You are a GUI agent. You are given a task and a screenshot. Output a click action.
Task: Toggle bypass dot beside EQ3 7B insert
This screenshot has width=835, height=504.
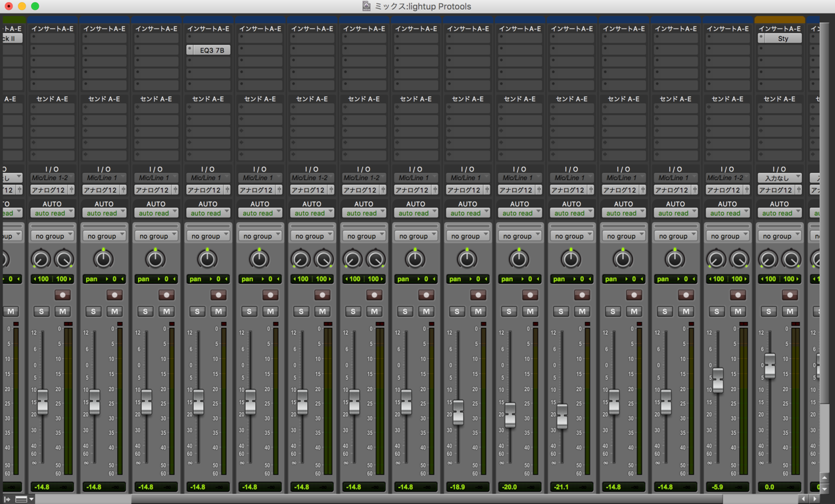pyautogui.click(x=190, y=50)
